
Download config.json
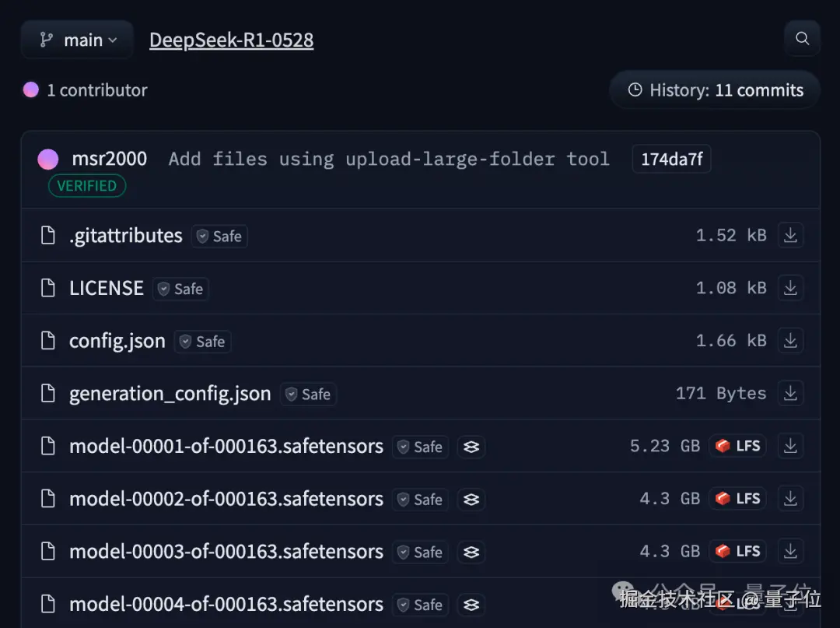click(790, 340)
